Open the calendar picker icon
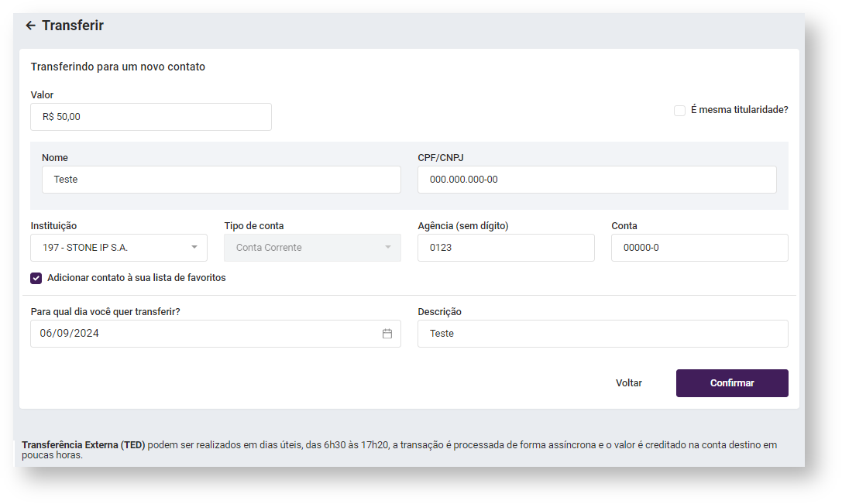The height and width of the screenshot is (504, 842). (x=387, y=334)
